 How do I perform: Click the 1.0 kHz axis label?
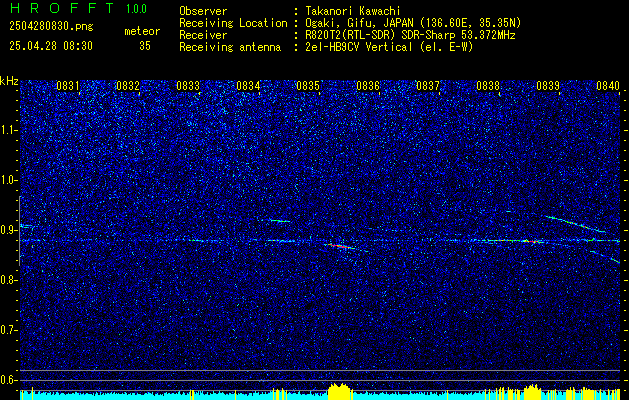(x=8, y=181)
